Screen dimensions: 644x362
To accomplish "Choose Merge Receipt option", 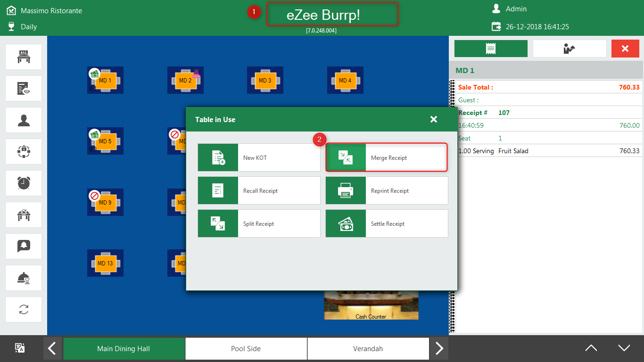I will point(387,157).
